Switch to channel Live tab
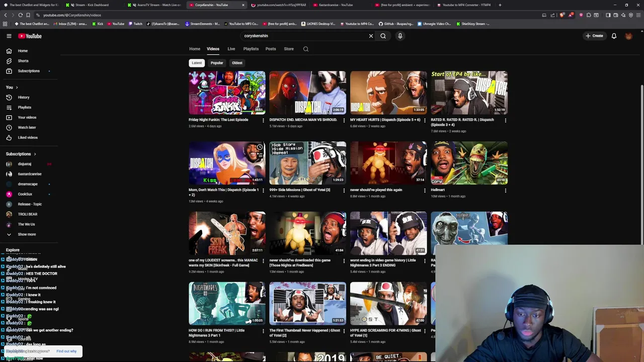Image resolution: width=644 pixels, height=362 pixels. (x=231, y=49)
